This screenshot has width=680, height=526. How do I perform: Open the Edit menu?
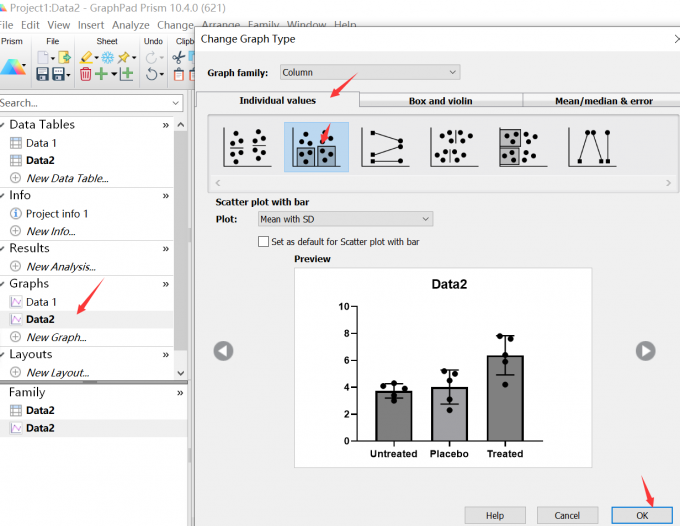(x=30, y=25)
